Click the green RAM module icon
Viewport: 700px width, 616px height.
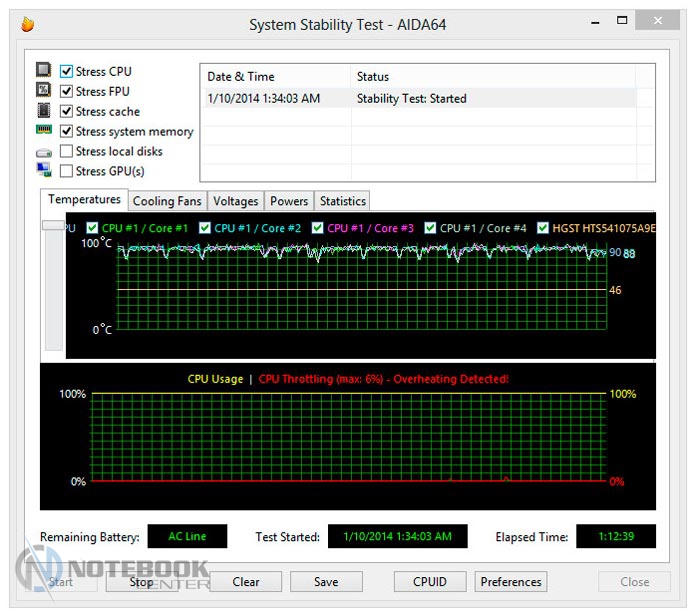coord(44,131)
